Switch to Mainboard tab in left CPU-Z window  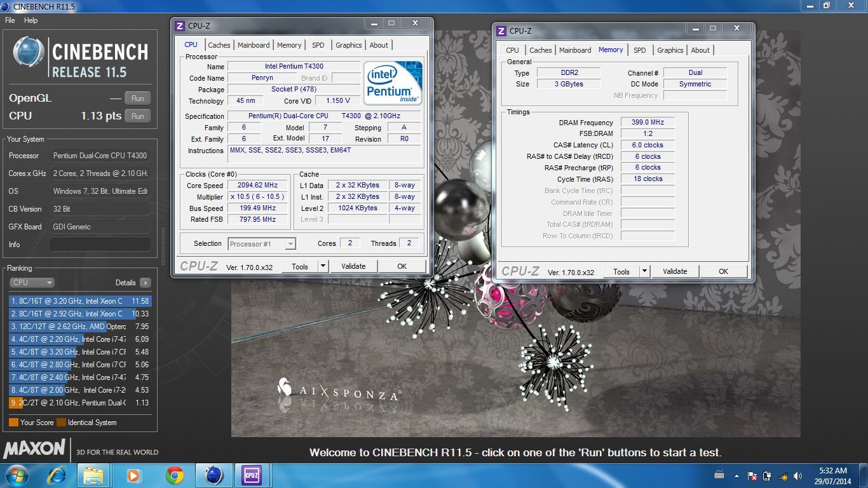[x=254, y=45]
